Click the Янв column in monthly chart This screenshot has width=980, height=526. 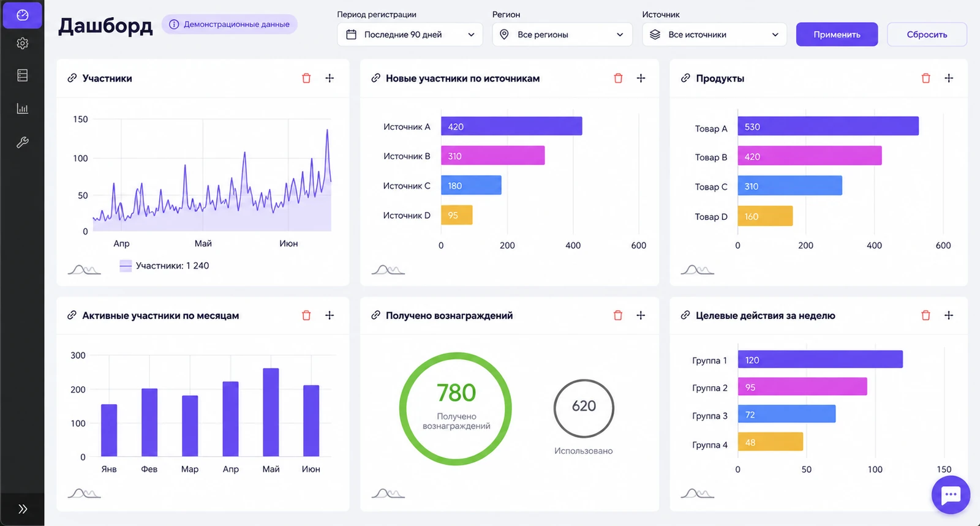pyautogui.click(x=109, y=430)
